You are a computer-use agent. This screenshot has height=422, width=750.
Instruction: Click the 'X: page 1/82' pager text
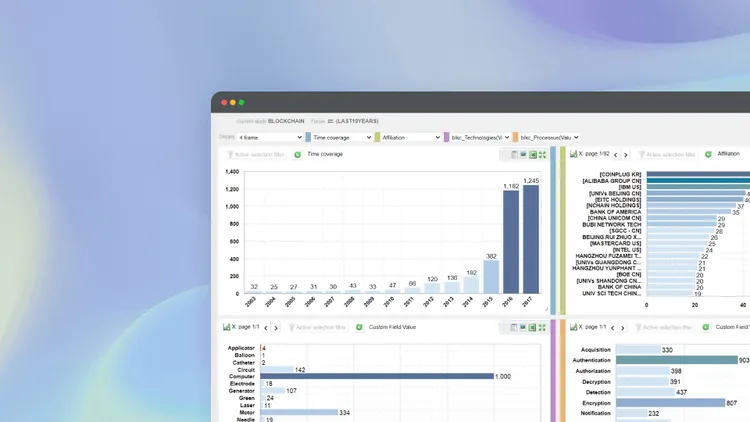click(x=594, y=154)
